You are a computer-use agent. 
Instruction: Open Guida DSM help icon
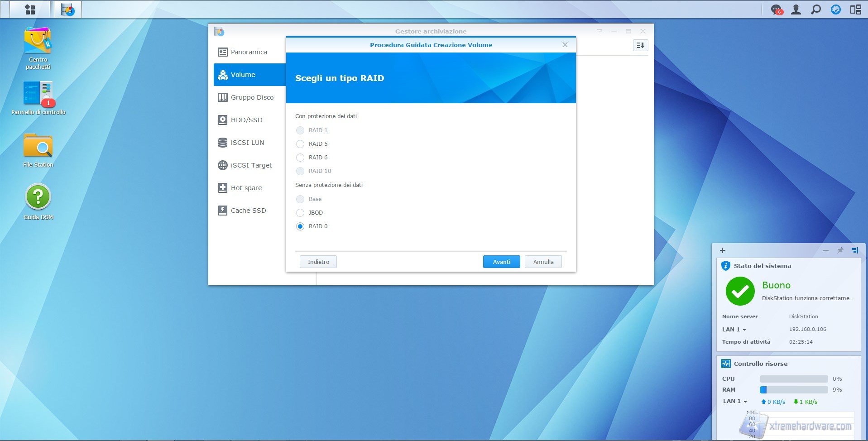pos(38,197)
